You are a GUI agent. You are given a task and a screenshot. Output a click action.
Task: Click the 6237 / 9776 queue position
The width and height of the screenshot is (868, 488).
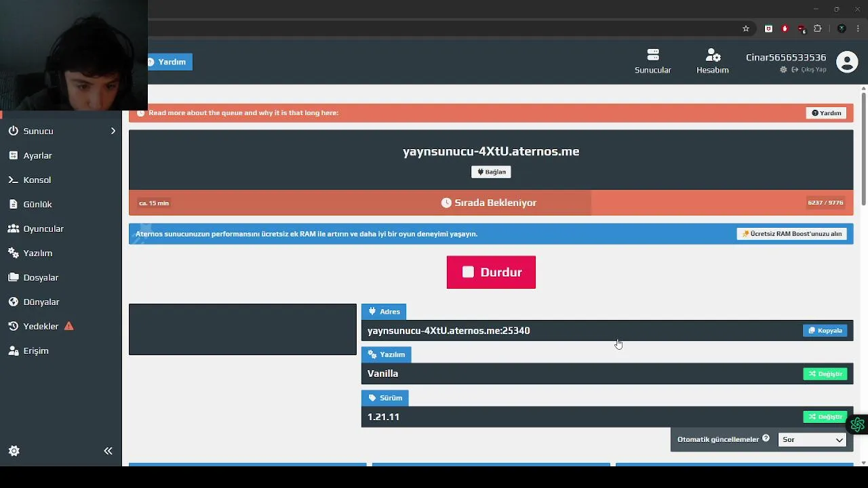point(825,203)
